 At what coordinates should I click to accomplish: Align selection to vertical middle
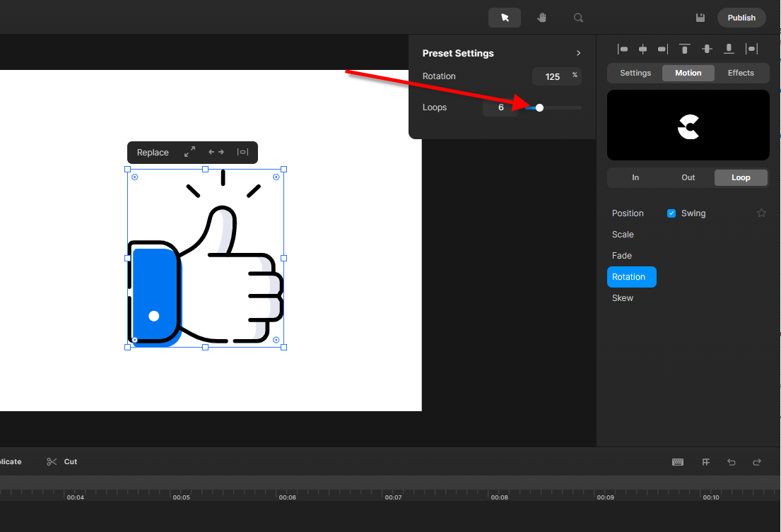pyautogui.click(x=707, y=49)
